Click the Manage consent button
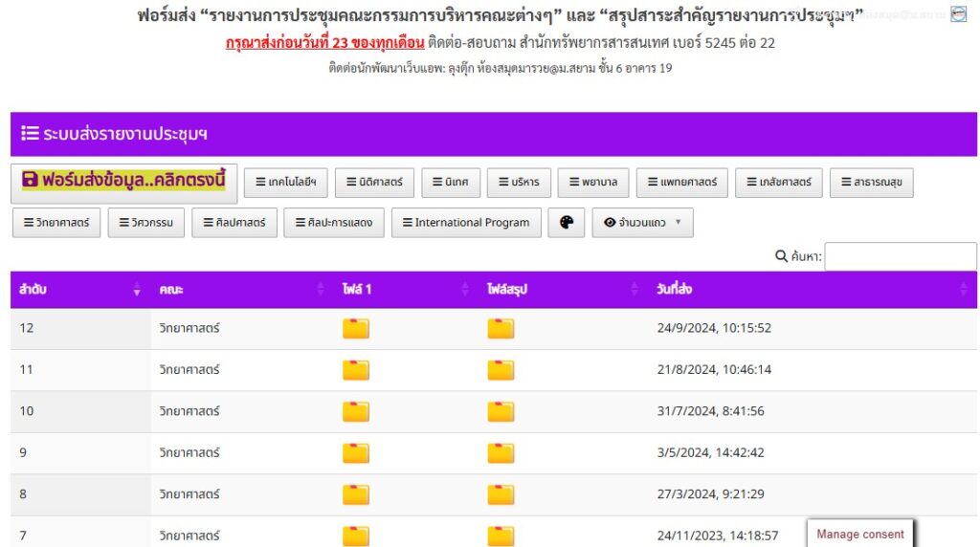Viewport: 980px width, 547px height. tap(860, 534)
